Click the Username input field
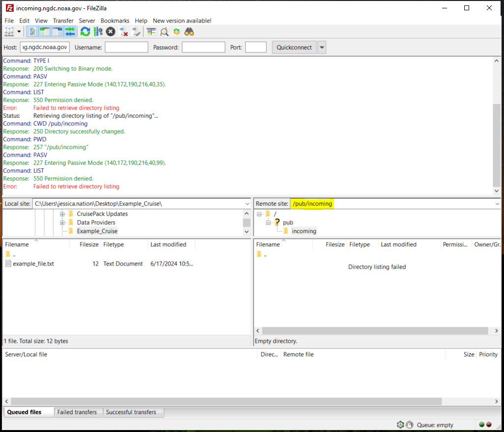504x432 pixels. tap(126, 47)
